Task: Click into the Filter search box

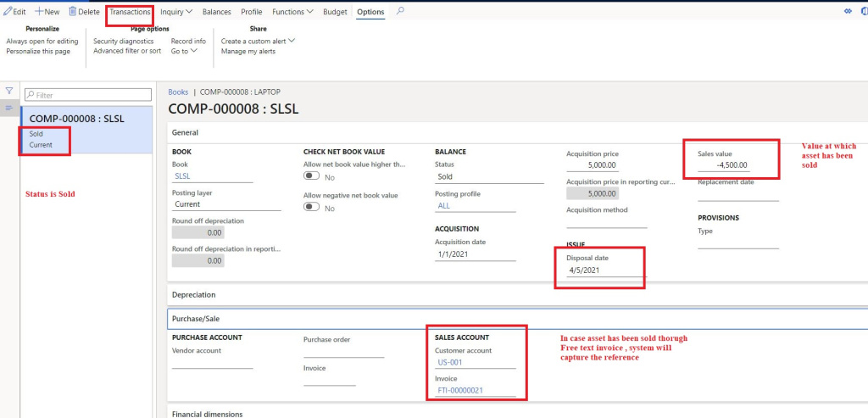Action: click(x=86, y=96)
